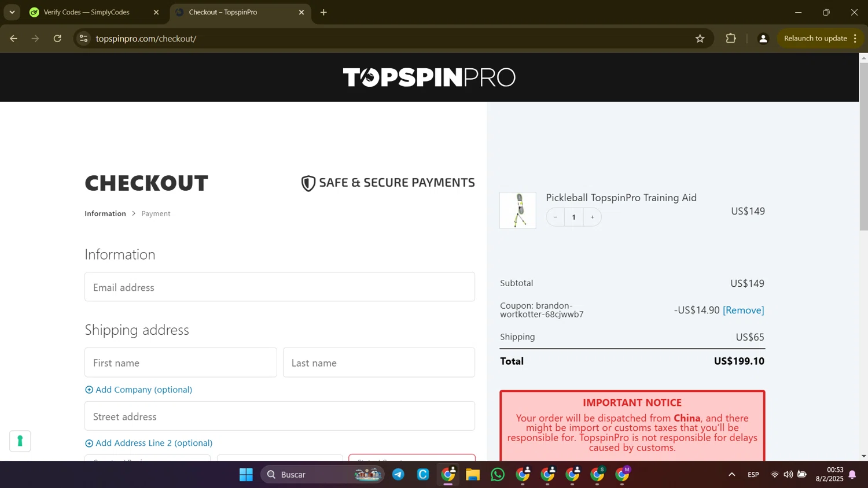Click the TopspinPro logo

click(x=429, y=77)
